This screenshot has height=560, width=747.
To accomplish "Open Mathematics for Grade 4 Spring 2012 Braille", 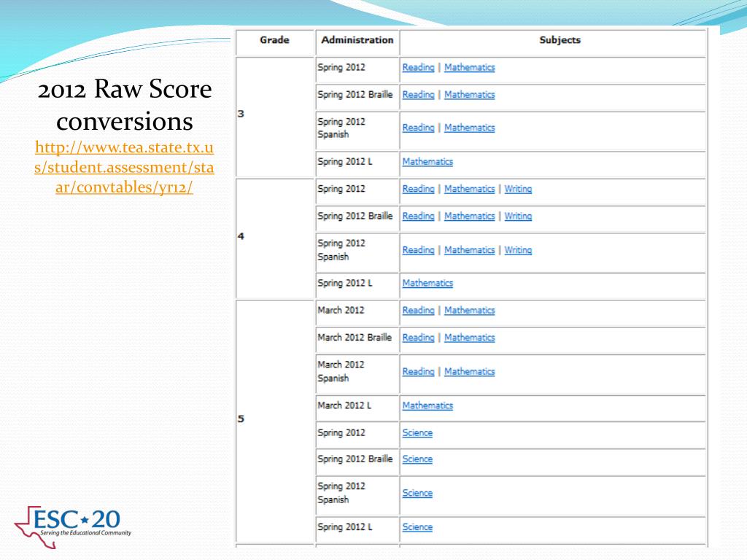I will pos(469,216).
